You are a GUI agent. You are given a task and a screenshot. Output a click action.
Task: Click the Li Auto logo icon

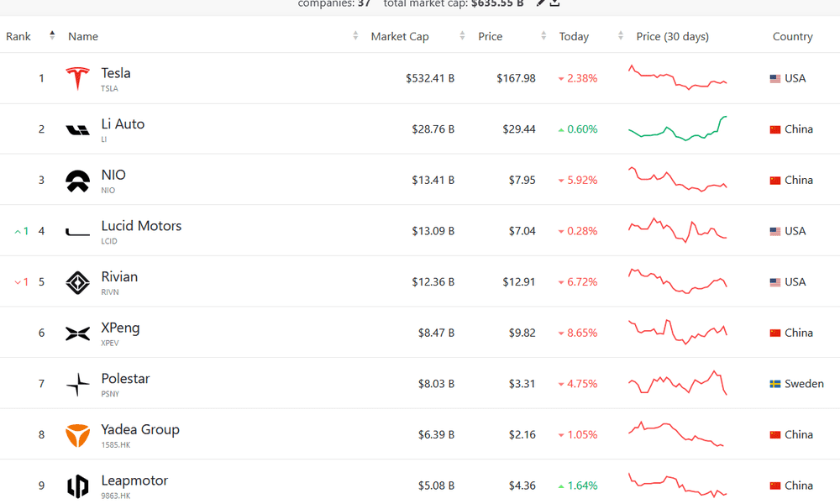coord(77,129)
